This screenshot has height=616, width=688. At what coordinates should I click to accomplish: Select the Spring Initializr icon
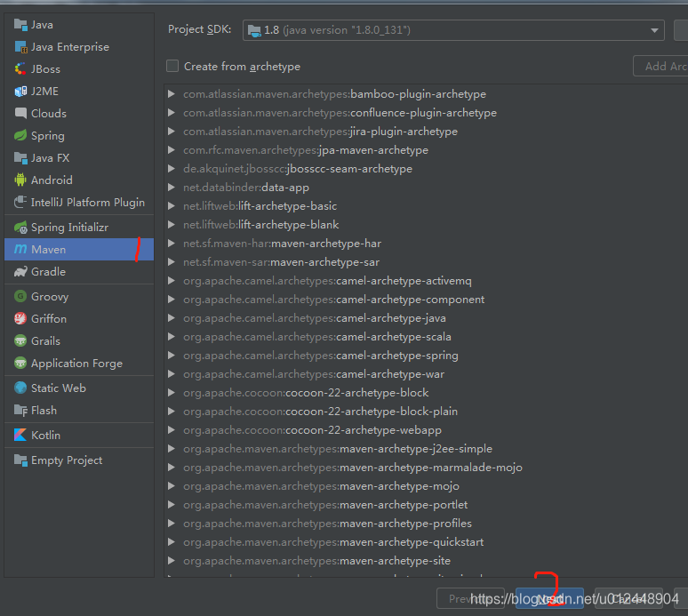coord(20,228)
